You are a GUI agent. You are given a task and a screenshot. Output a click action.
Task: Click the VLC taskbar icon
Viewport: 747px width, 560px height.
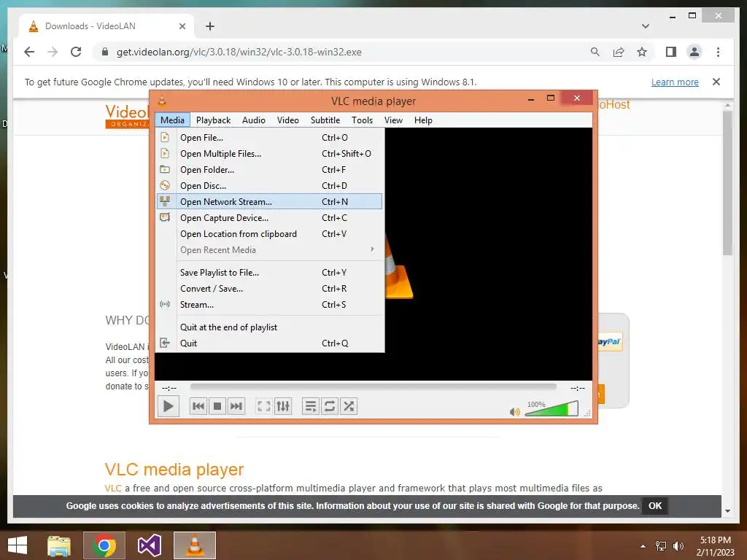194,545
